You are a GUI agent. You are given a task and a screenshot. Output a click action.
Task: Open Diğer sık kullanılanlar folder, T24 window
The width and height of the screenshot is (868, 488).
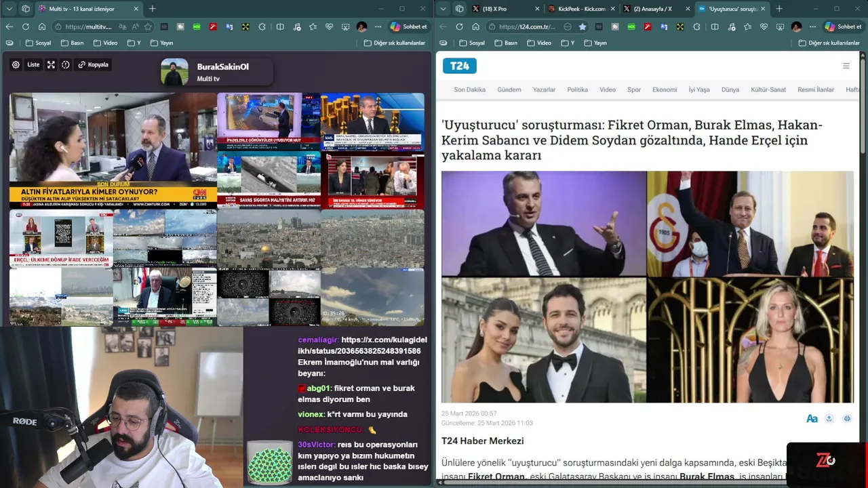click(829, 43)
